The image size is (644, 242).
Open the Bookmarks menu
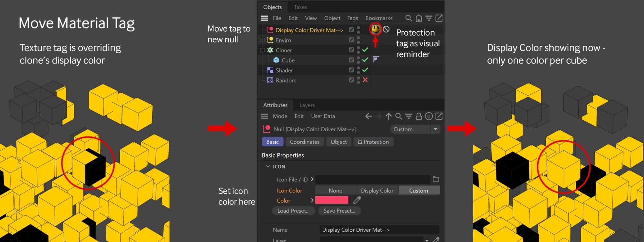379,18
